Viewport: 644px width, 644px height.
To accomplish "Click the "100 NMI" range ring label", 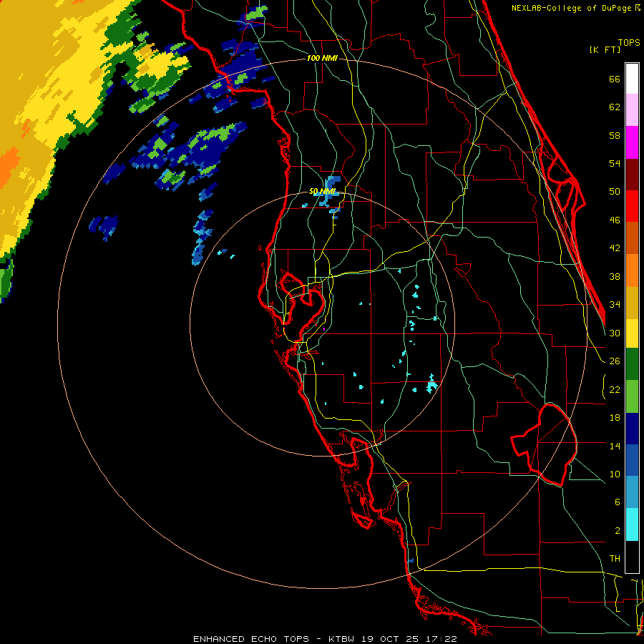I will click(x=322, y=59).
